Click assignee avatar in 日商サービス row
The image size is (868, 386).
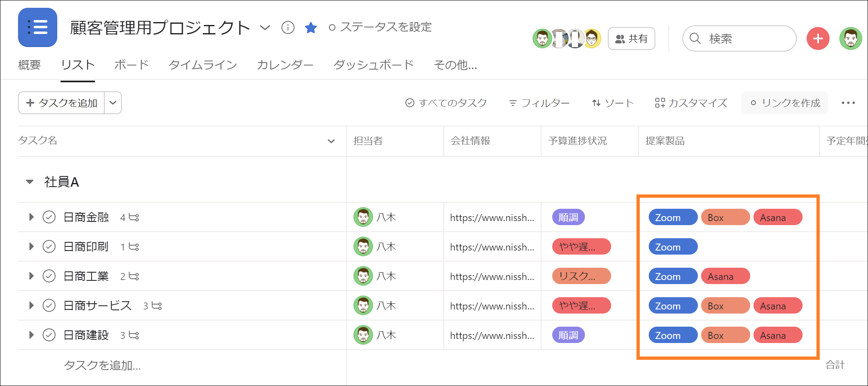pos(363,305)
